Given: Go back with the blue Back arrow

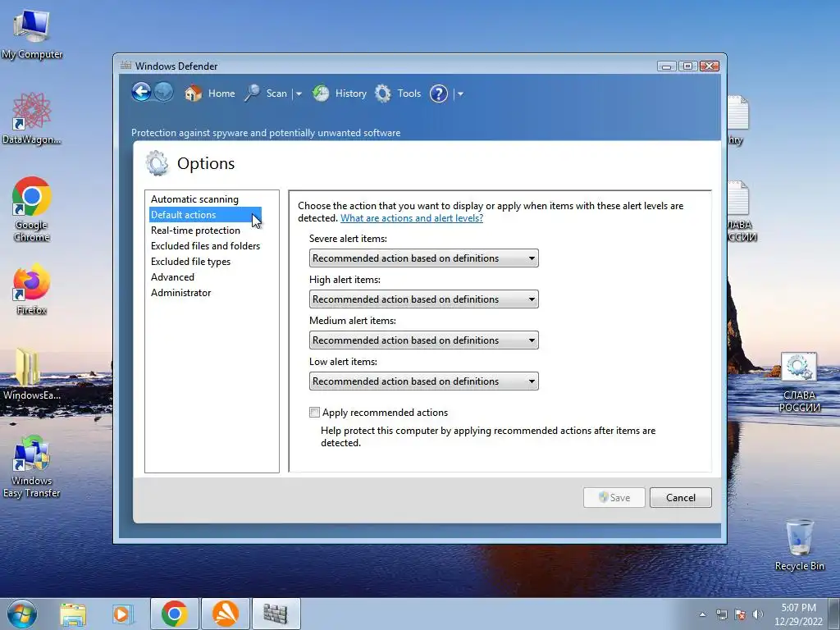Looking at the screenshot, I should (141, 92).
